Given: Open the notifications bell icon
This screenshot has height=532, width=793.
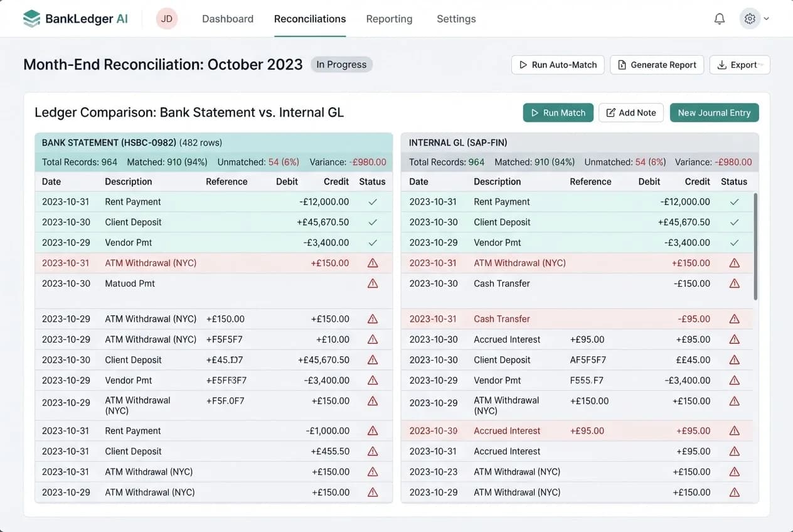Looking at the screenshot, I should [720, 19].
